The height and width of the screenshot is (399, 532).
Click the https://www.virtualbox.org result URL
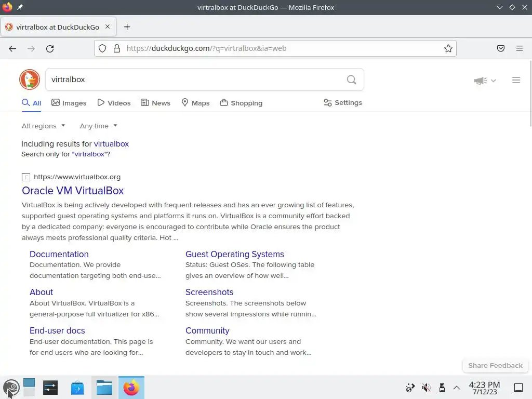click(x=77, y=177)
